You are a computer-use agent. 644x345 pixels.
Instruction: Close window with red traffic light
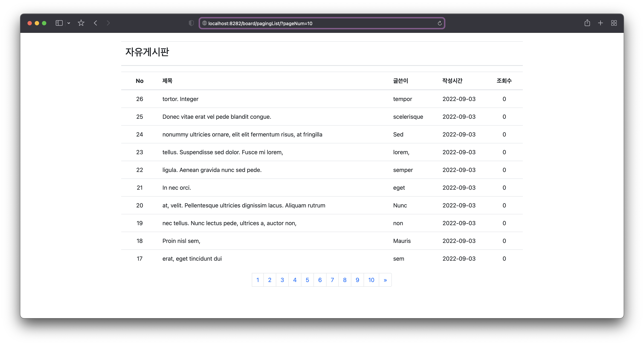pyautogui.click(x=29, y=23)
